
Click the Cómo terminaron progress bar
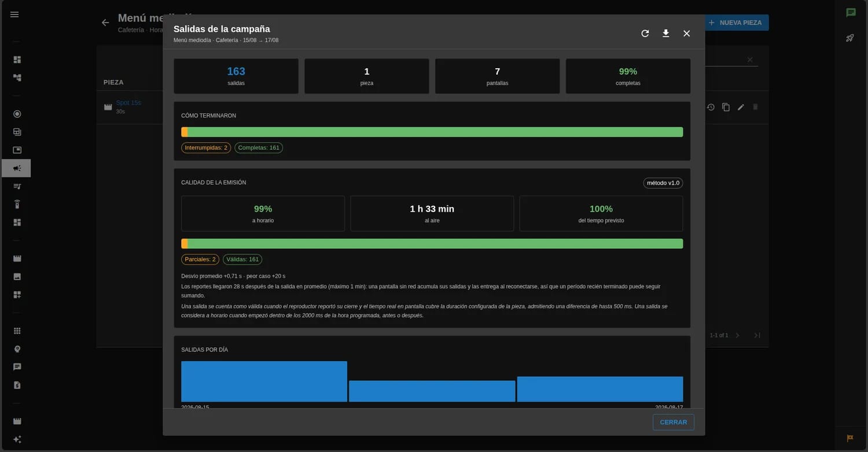[432, 132]
